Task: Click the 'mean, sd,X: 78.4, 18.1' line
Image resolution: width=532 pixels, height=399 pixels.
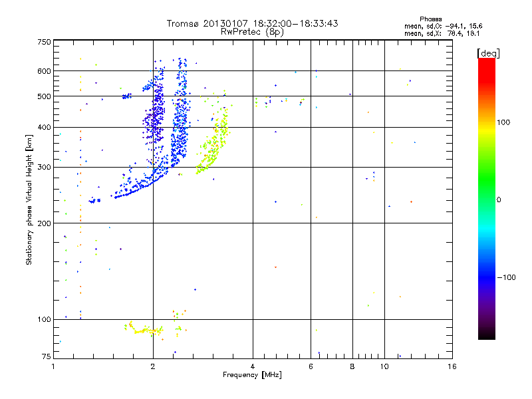Action: coord(442,33)
